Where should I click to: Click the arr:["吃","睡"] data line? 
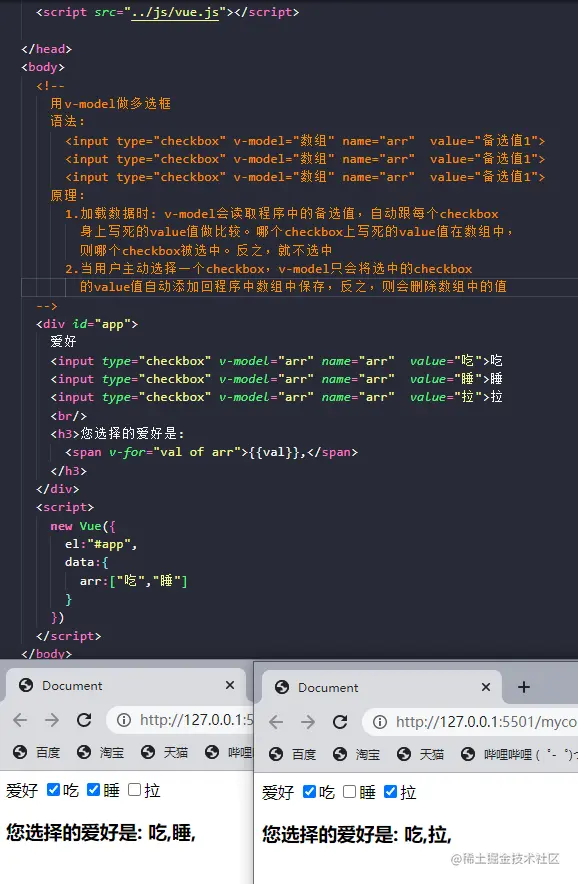point(133,581)
